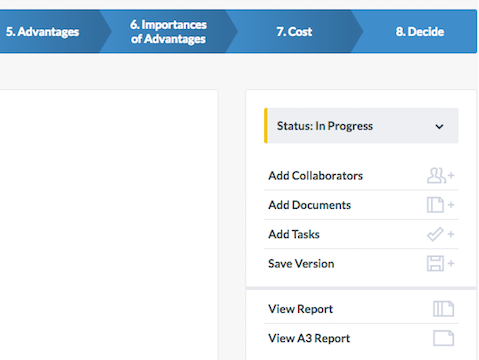Open step 7 Cost

294,32
